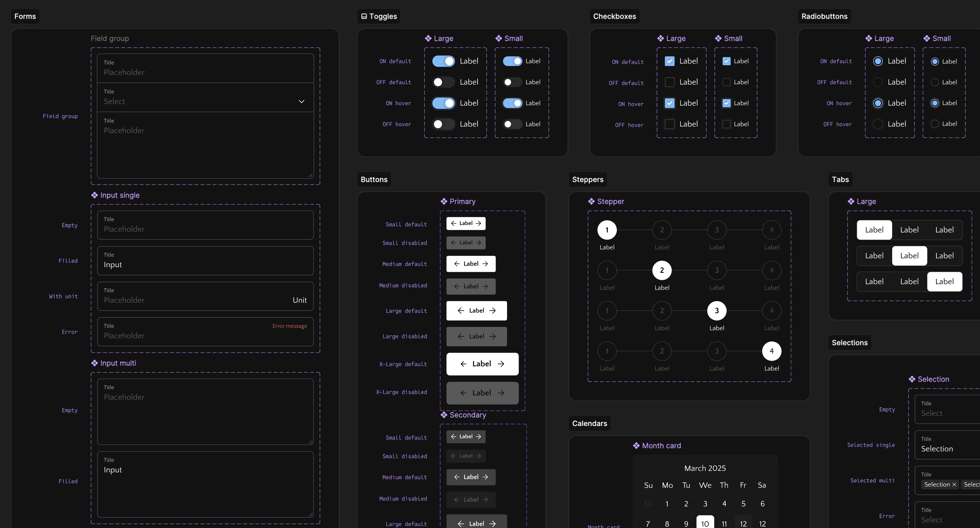Uncheck the Large ON default checkbox

click(670, 61)
